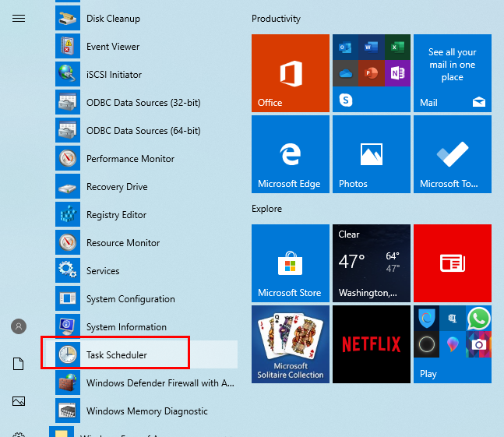Click the user account icon in sidebar
504x437 pixels.
19,326
